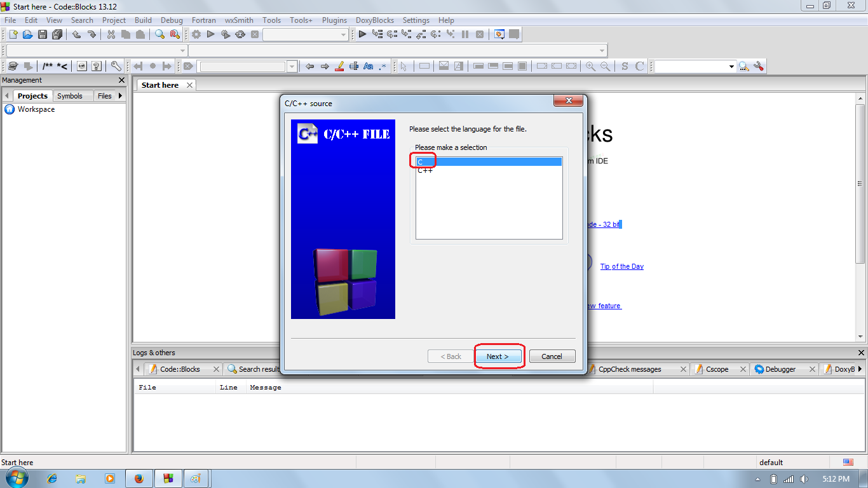Click the search magnifier beside the empty toolbar combo
Screen dimensions: 868x488
[743, 66]
